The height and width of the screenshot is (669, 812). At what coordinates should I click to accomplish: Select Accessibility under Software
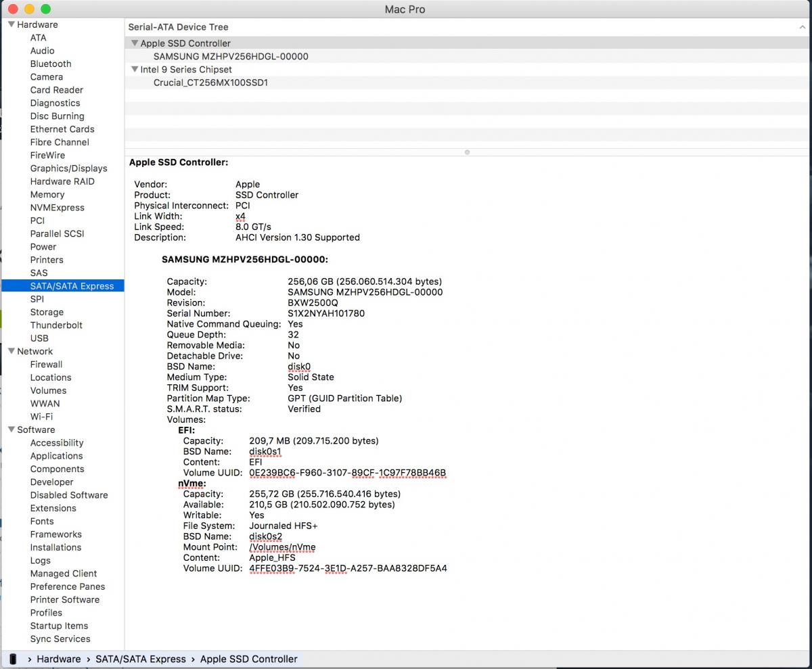[x=57, y=443]
